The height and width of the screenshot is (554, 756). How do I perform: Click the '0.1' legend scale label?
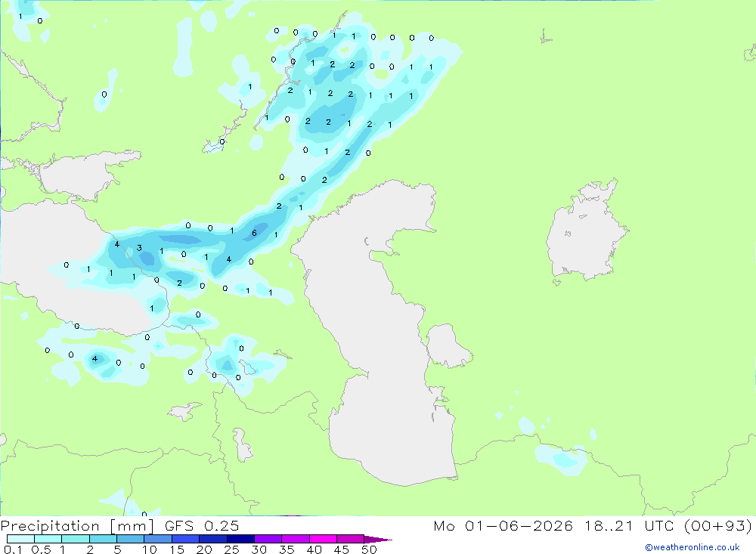[x=13, y=549]
